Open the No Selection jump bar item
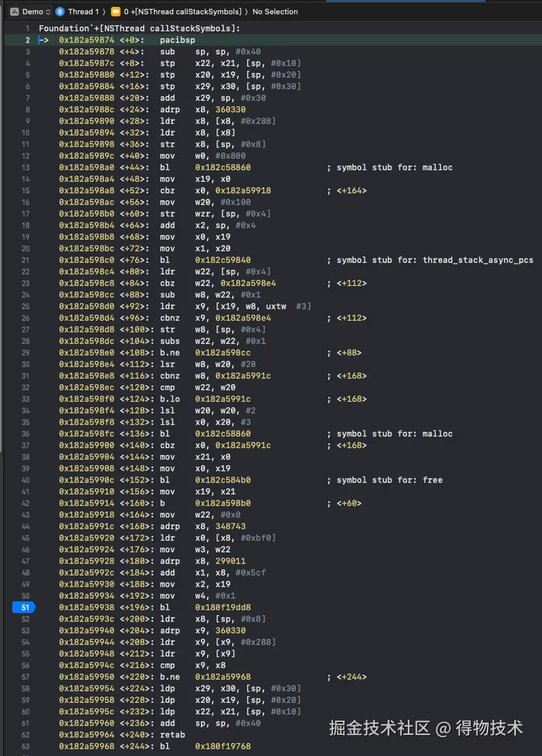The height and width of the screenshot is (756, 542). [x=275, y=12]
